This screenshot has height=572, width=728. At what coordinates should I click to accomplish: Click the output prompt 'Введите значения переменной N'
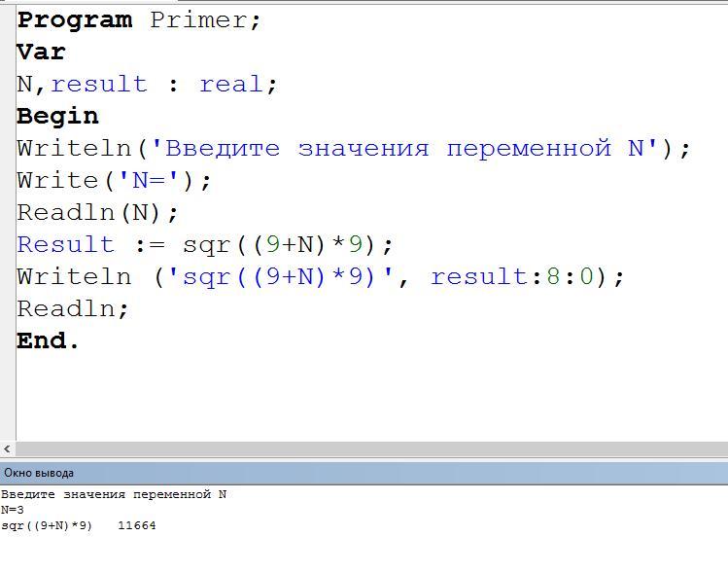113,494
